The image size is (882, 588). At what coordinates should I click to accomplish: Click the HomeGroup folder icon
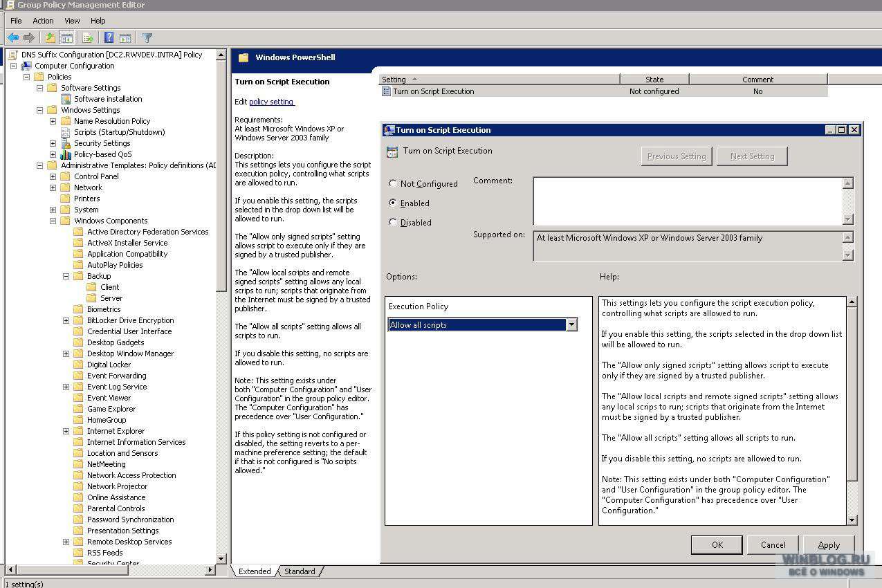coord(79,420)
